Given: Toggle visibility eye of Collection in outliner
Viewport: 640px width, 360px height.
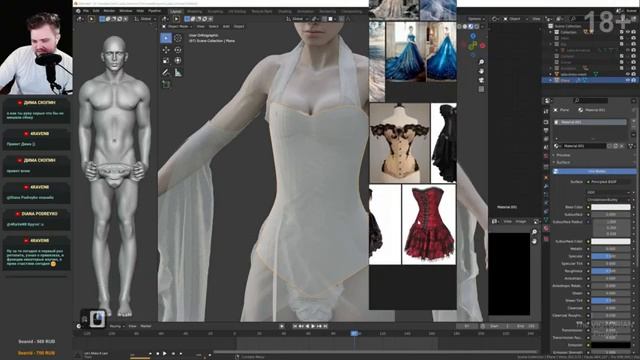Looking at the screenshot, I should tap(628, 32).
